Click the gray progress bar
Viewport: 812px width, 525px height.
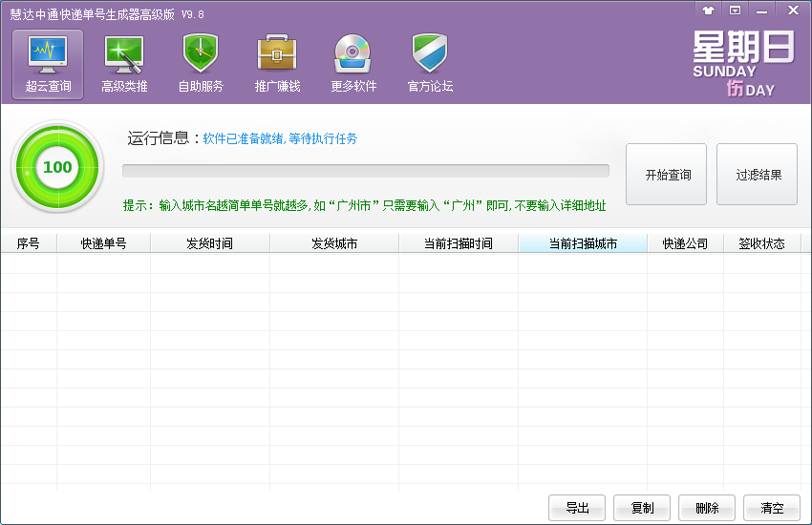[366, 171]
